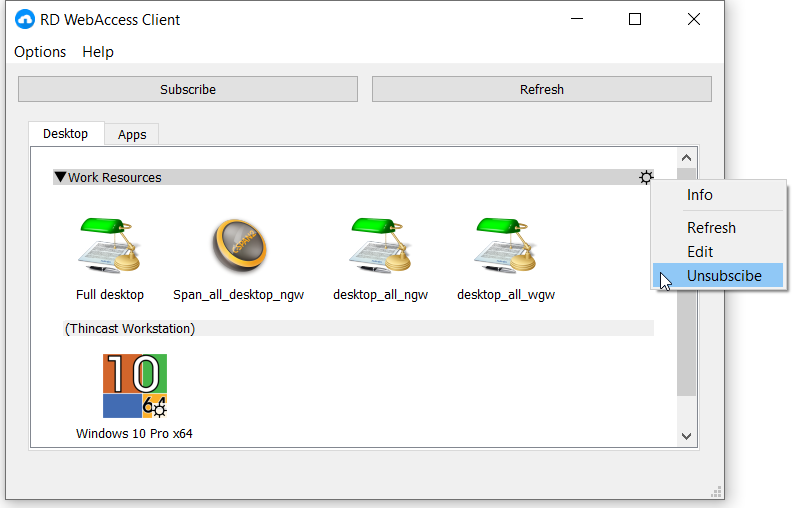Click the scroll up arrow in resource list

click(686, 158)
